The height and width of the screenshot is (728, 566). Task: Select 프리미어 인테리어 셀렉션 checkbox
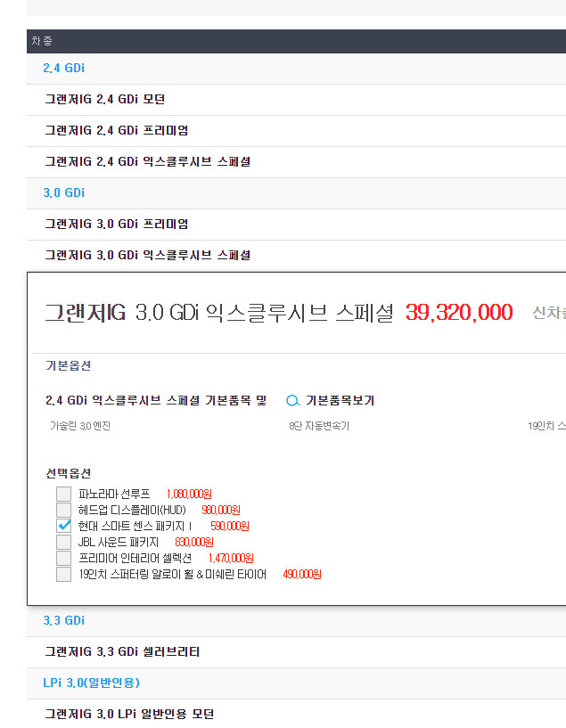[63, 558]
